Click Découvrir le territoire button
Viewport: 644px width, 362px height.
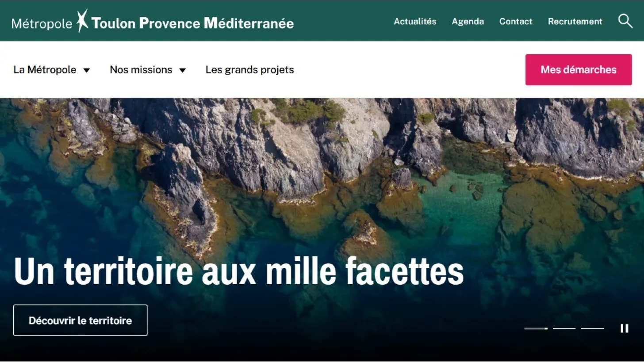click(x=80, y=320)
